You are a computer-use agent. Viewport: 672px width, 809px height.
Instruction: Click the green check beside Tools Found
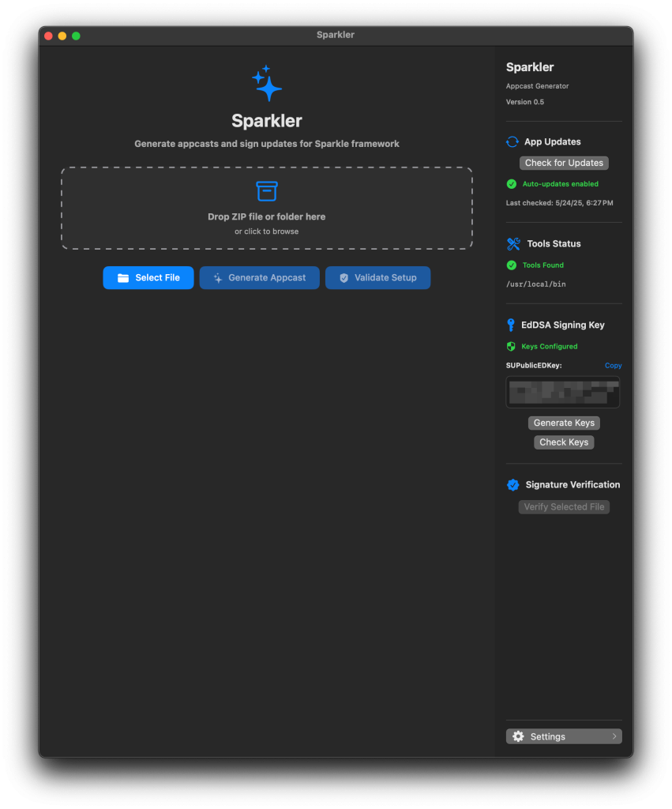tap(512, 265)
